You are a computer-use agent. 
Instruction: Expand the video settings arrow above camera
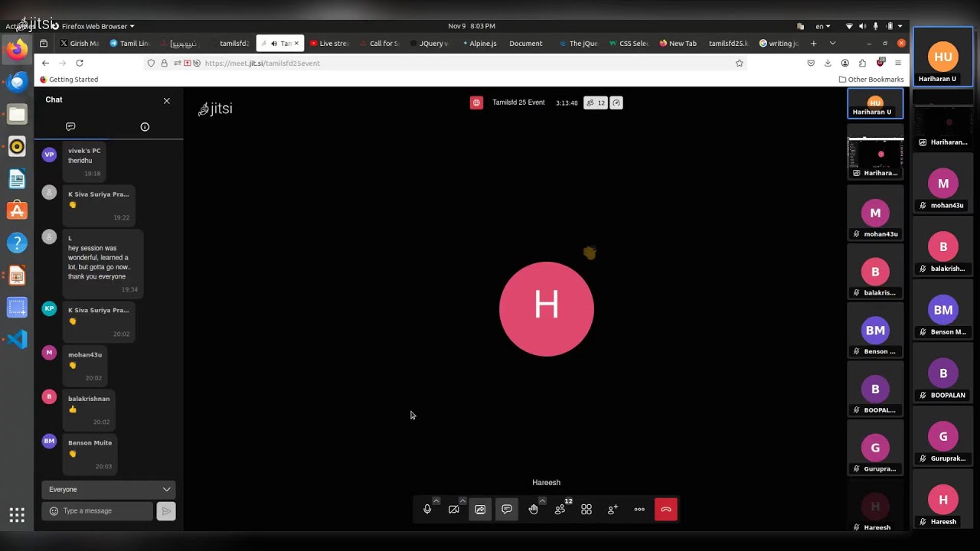tap(462, 500)
